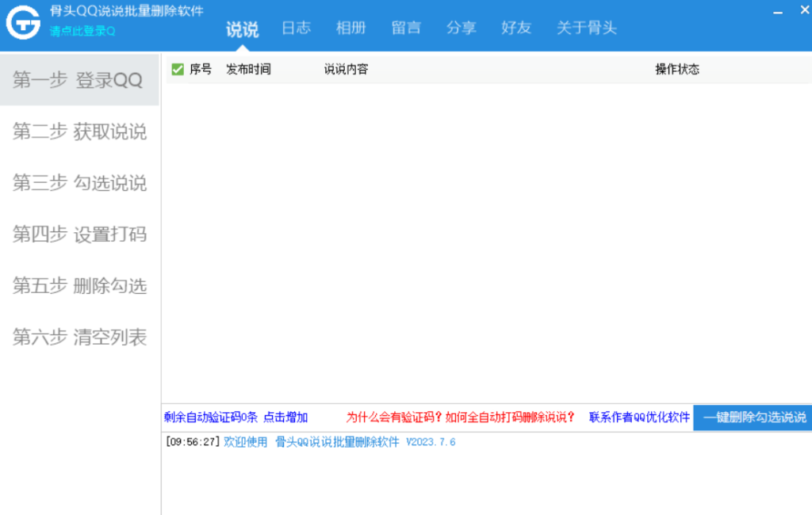Click the 请点此登录Q login link
Image resolution: width=812 pixels, height=515 pixels.
(82, 31)
